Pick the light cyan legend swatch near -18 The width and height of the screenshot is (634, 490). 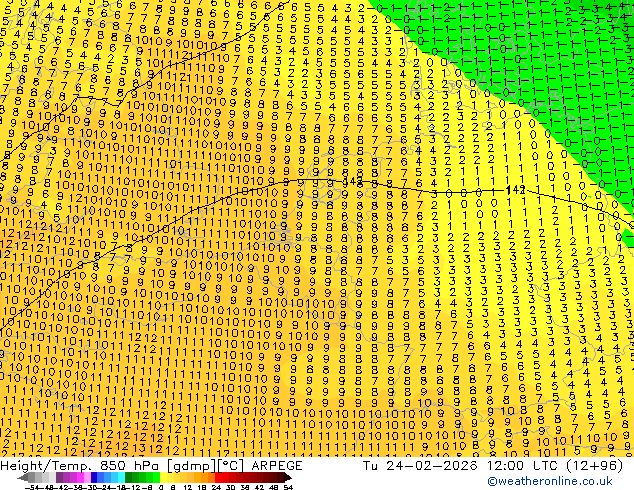tap(122, 477)
